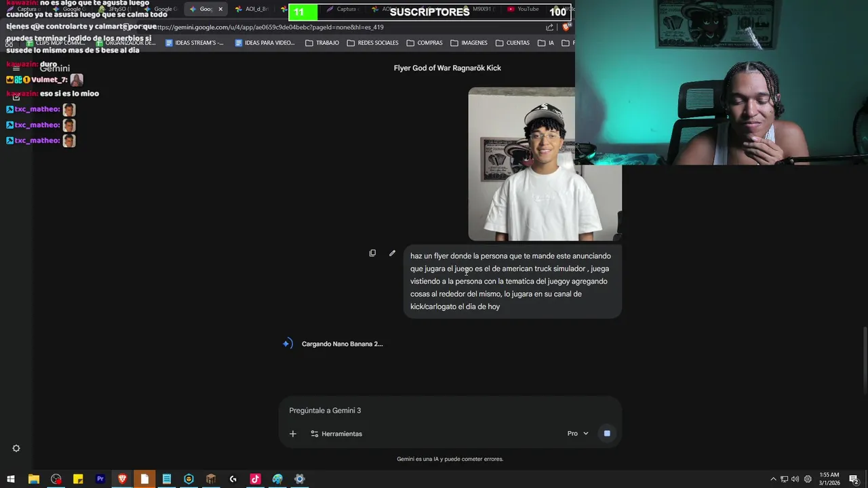Open the COMPRAS bookmarks folder

pos(425,43)
